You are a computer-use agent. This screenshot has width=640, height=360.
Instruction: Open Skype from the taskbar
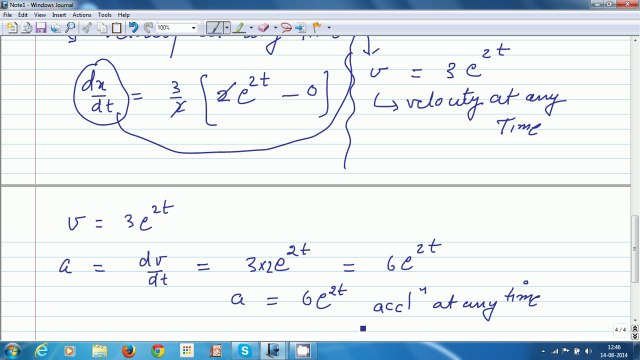click(x=244, y=351)
